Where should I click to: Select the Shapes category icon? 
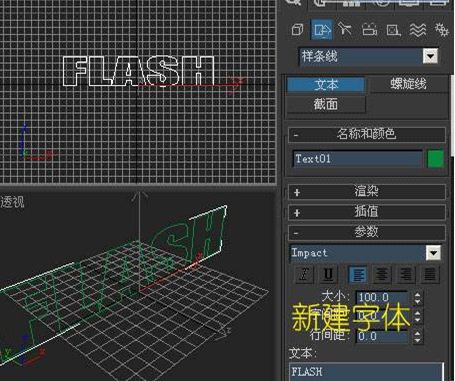322,30
